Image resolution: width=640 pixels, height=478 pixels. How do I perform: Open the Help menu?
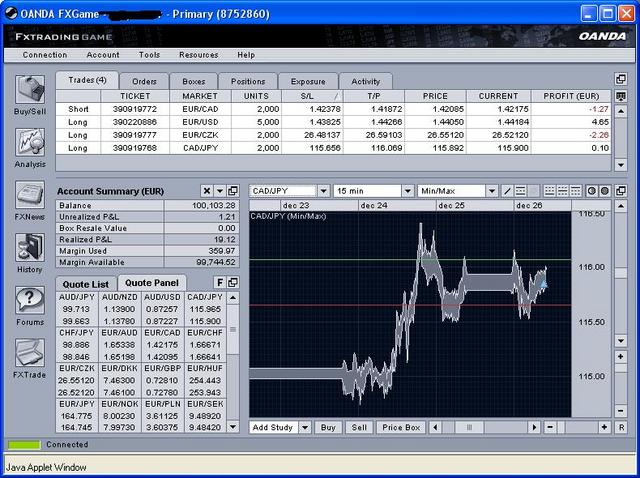[x=246, y=55]
